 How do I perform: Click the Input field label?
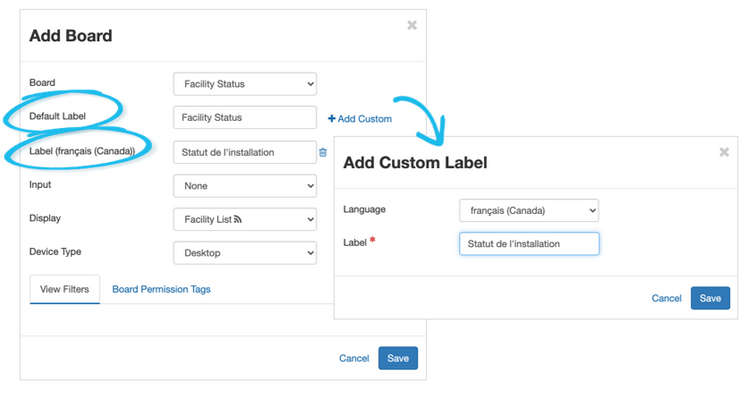click(x=40, y=185)
